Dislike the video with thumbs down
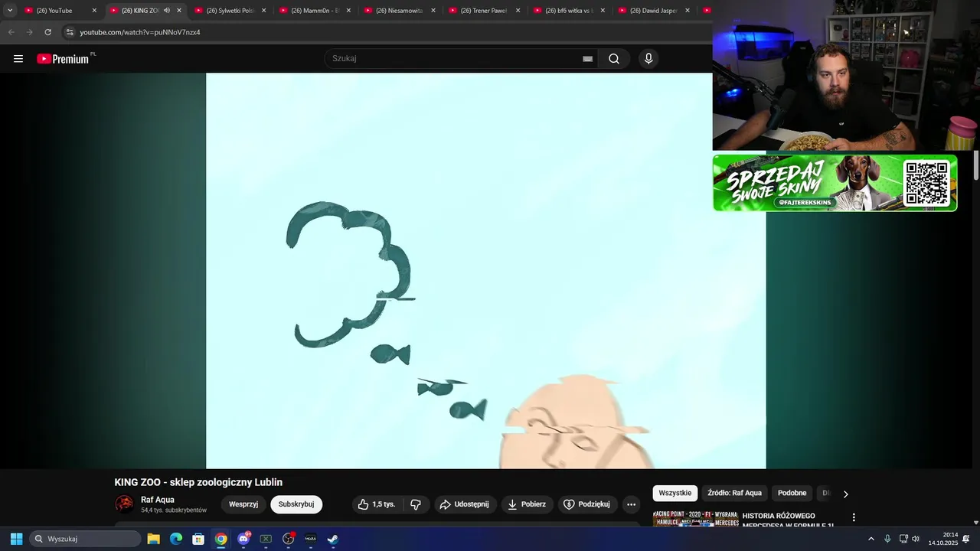 [x=416, y=504]
